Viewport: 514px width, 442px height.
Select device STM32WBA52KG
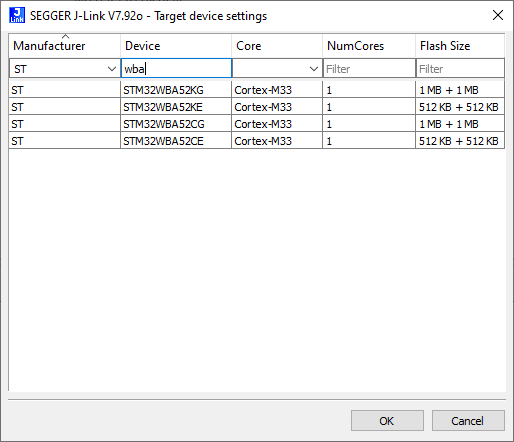[x=176, y=90]
